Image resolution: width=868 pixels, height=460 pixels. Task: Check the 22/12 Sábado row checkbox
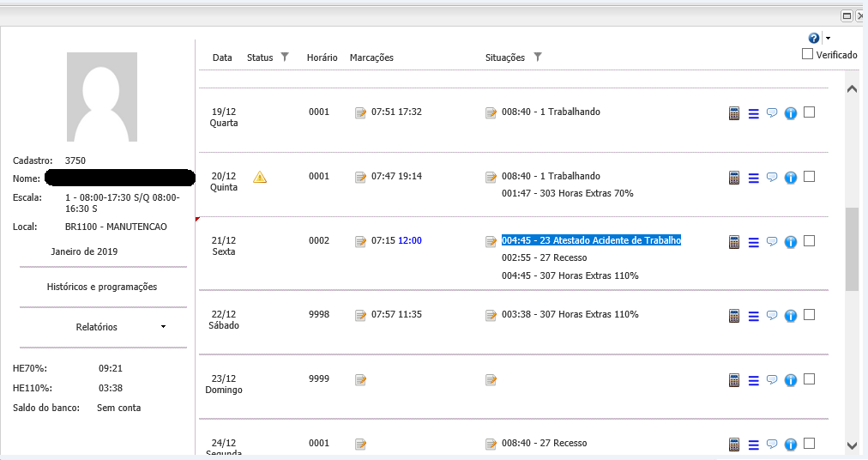(x=810, y=314)
